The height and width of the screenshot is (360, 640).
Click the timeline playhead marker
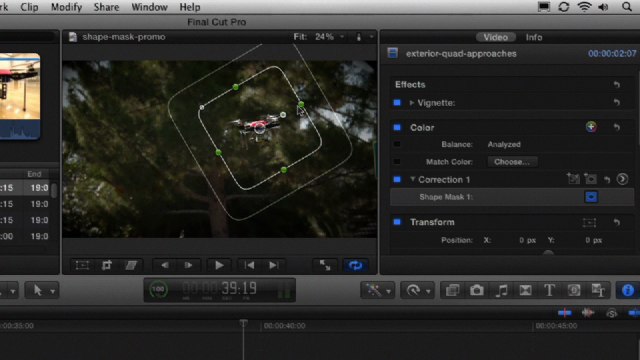(x=243, y=324)
